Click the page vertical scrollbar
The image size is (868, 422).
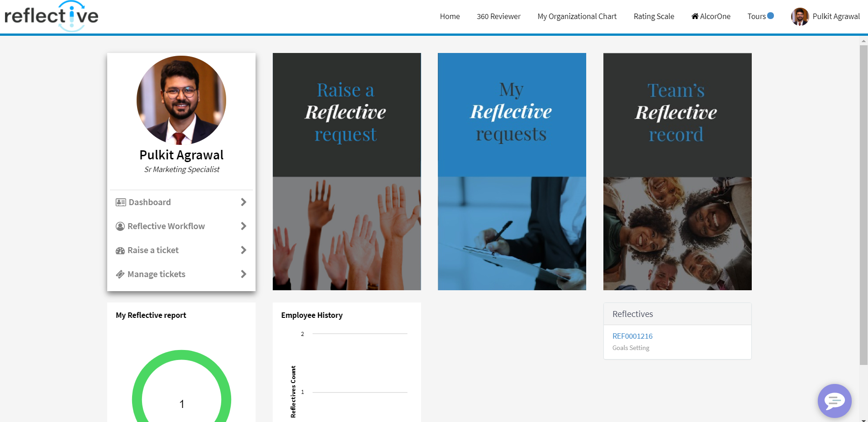point(863,205)
